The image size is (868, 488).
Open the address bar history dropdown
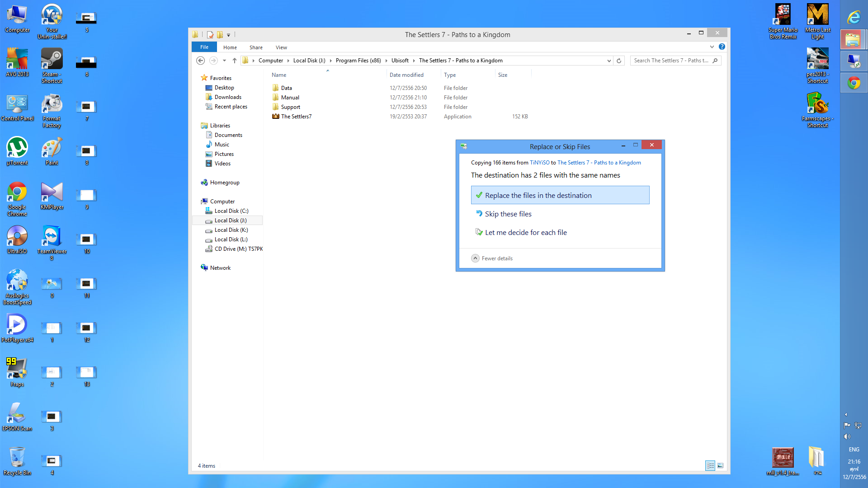(609, 61)
